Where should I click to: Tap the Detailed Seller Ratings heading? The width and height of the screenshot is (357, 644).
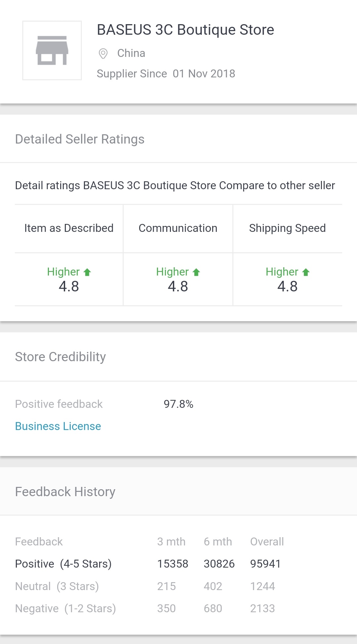click(80, 139)
